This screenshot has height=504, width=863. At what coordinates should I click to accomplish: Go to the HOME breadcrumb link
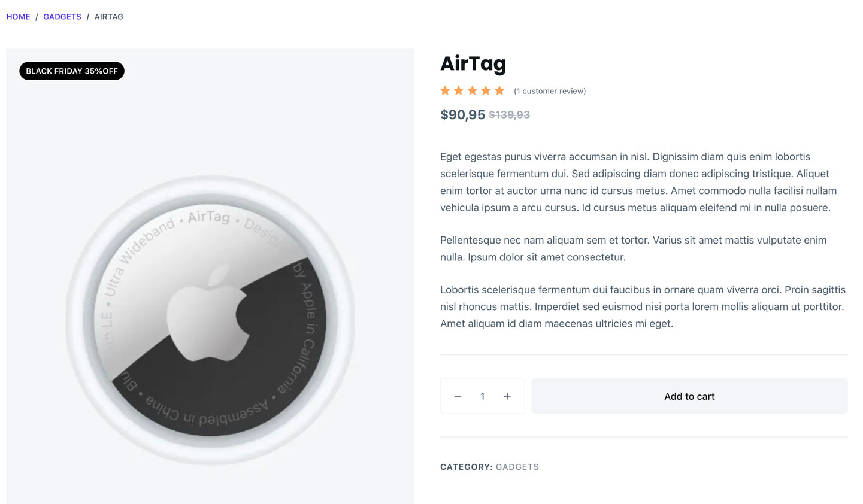pos(18,17)
